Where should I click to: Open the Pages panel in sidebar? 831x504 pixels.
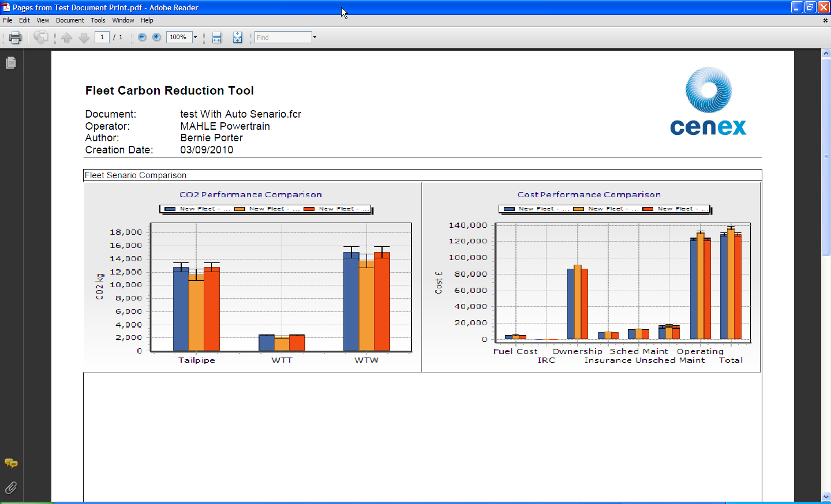pos(11,63)
